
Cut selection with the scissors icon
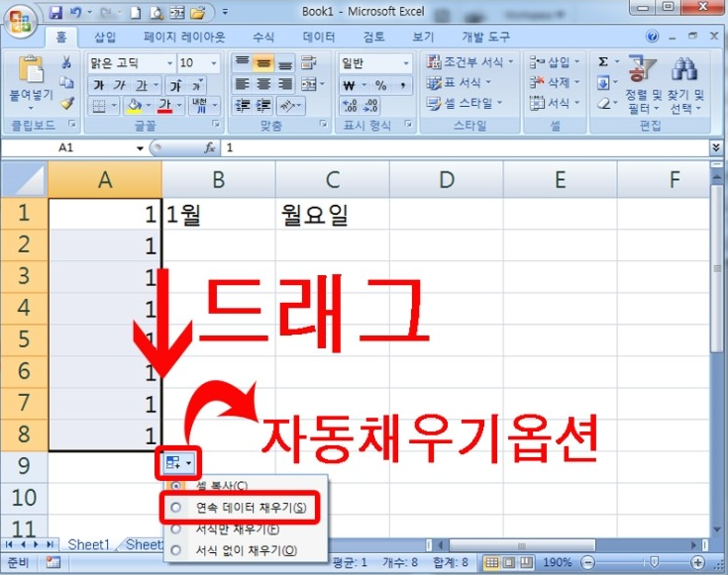tap(67, 61)
